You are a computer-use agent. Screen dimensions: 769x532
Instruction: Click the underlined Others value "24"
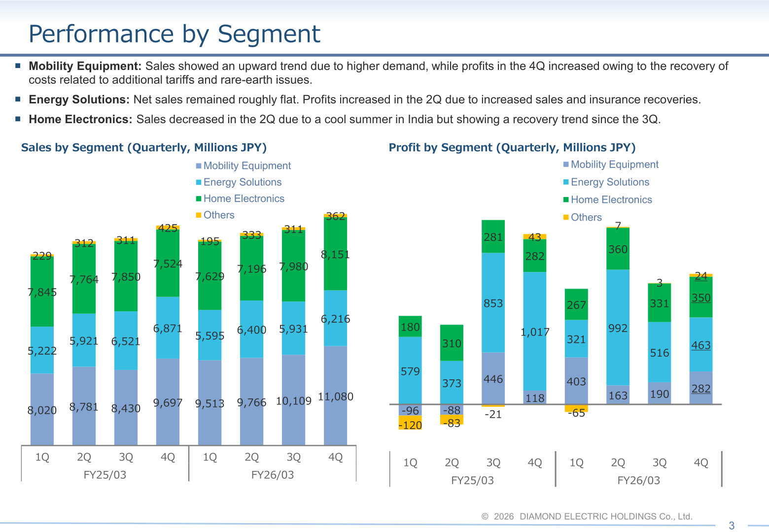click(x=701, y=276)
